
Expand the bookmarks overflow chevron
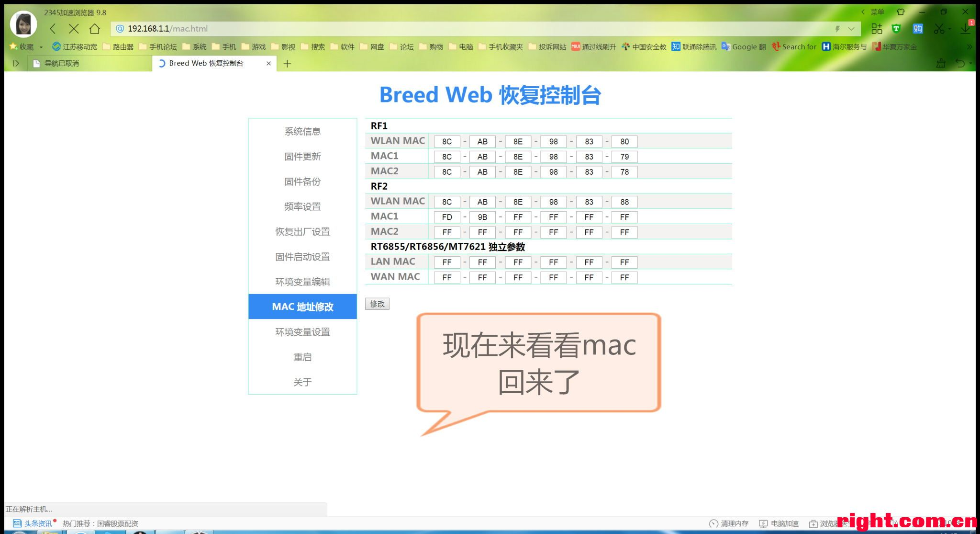[969, 47]
